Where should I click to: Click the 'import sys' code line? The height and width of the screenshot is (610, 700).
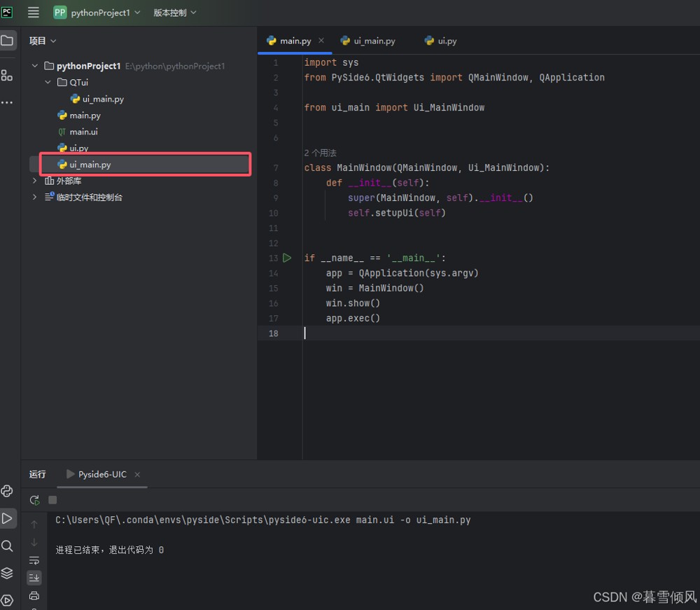pyautogui.click(x=331, y=62)
